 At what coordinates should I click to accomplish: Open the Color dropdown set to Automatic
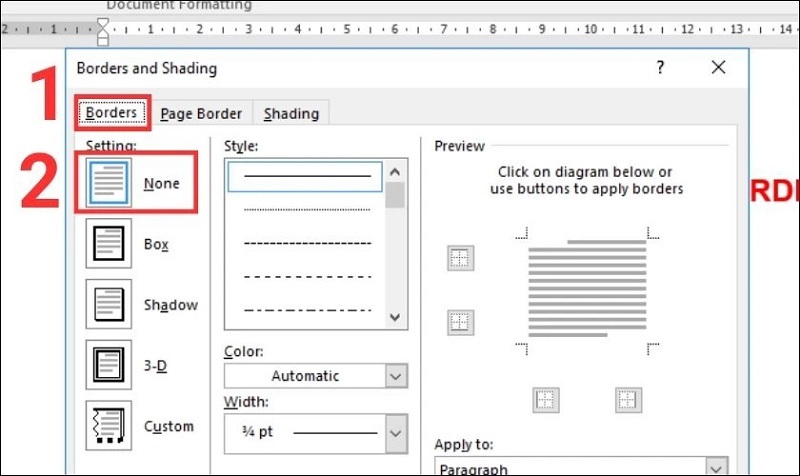coord(315,376)
